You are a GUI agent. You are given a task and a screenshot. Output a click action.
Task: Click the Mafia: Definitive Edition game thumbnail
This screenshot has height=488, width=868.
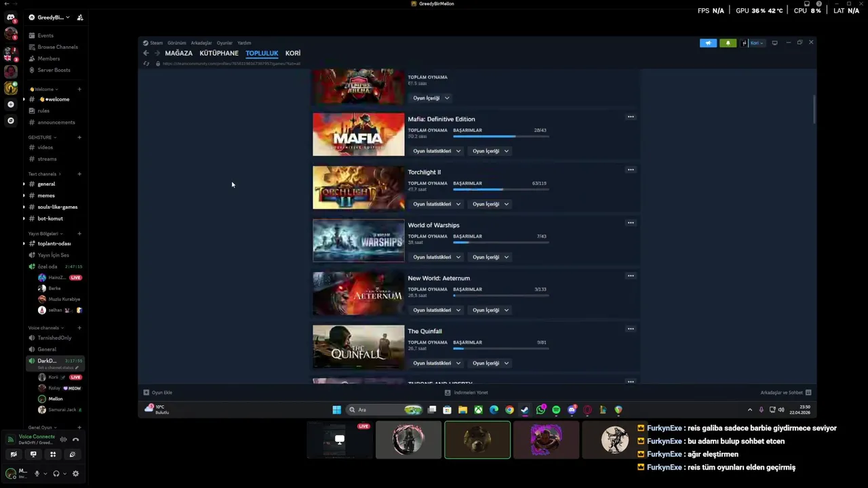point(358,134)
